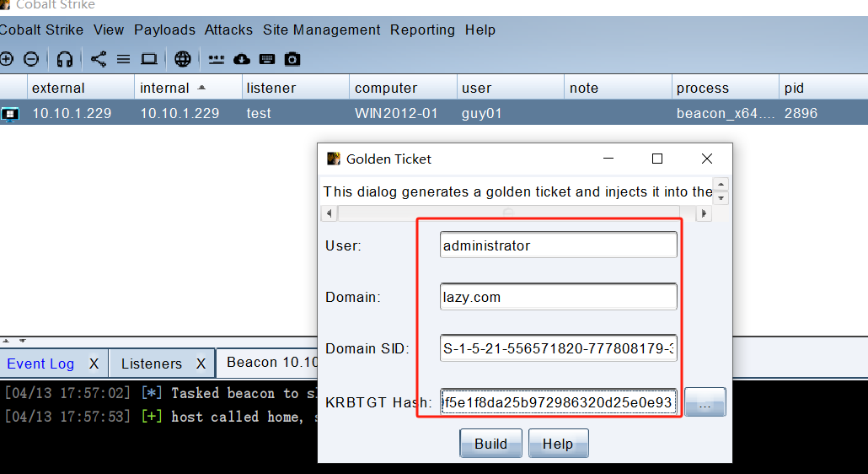Open the Attacks menu
This screenshot has height=474, width=868.
click(x=228, y=30)
